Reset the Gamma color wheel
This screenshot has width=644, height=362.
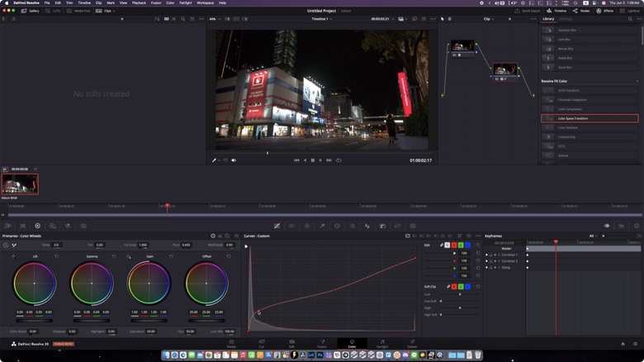114,256
